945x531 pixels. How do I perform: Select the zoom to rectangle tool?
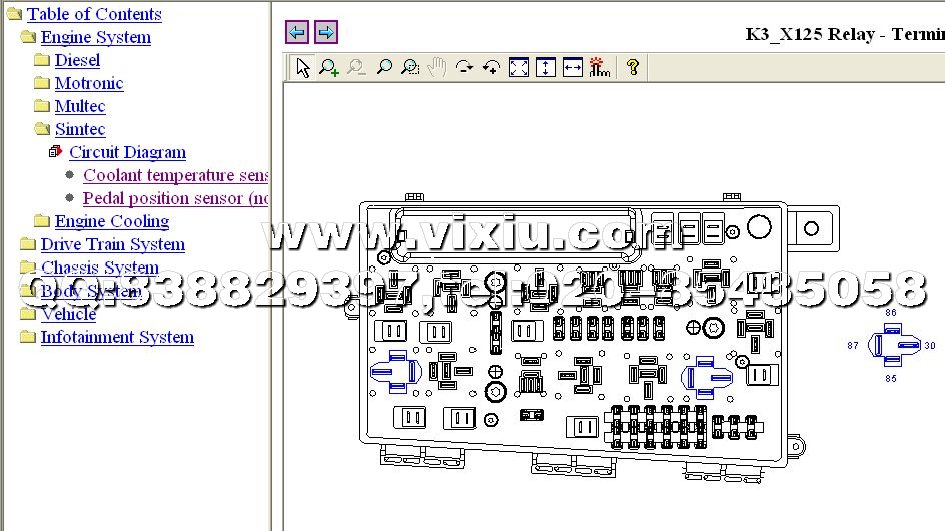point(410,67)
